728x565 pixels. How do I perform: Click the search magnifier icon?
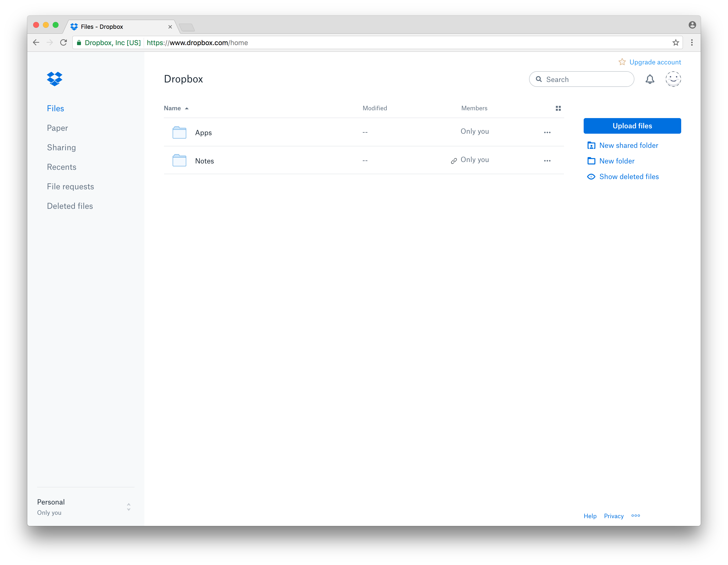(539, 79)
